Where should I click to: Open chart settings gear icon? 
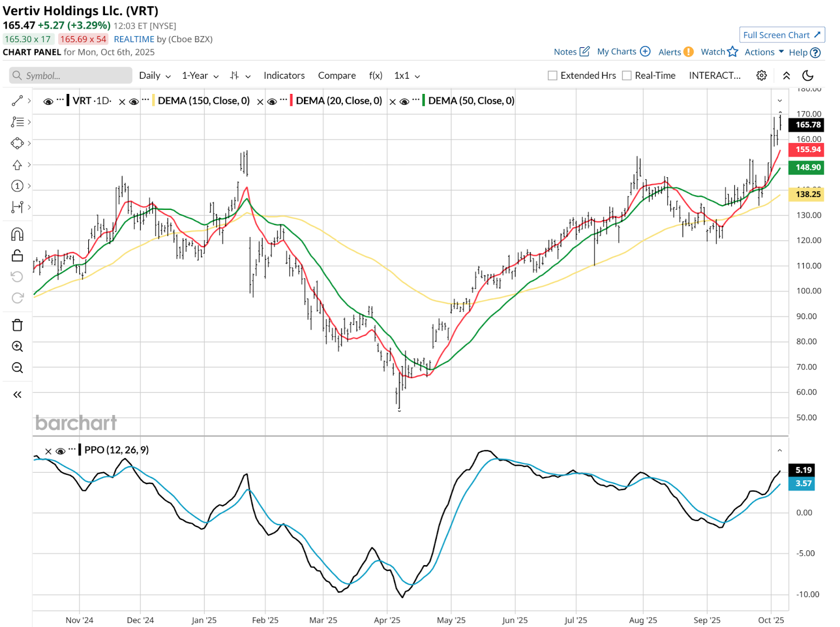tap(761, 76)
